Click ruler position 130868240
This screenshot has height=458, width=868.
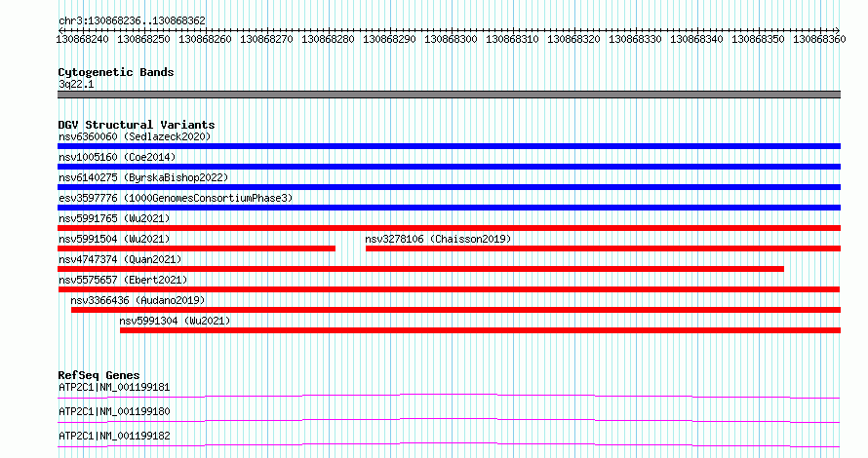[82, 39]
